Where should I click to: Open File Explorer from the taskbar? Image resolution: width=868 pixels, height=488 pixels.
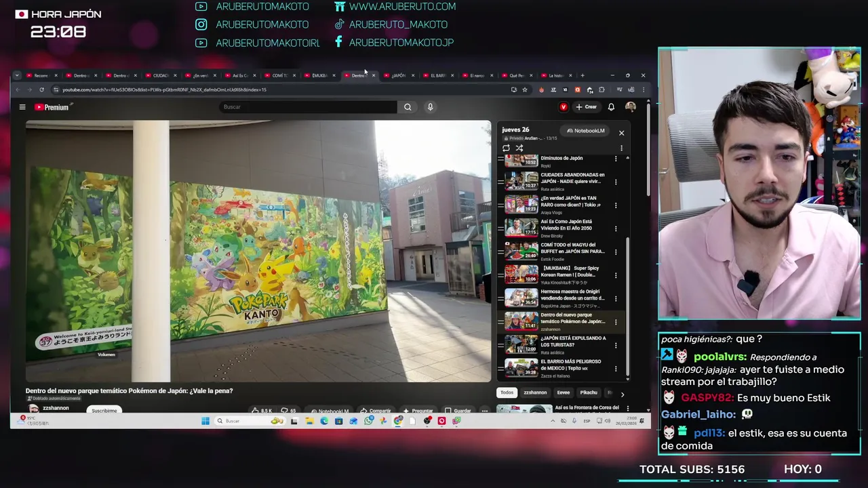coord(309,421)
